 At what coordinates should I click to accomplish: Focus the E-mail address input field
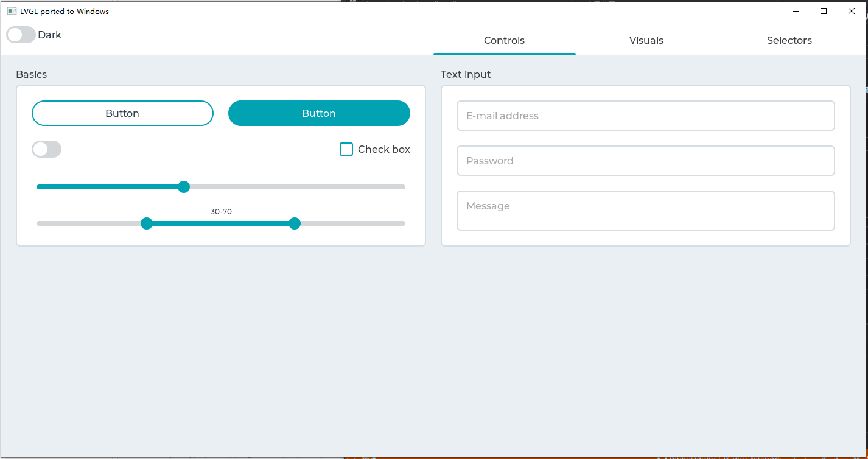point(645,116)
